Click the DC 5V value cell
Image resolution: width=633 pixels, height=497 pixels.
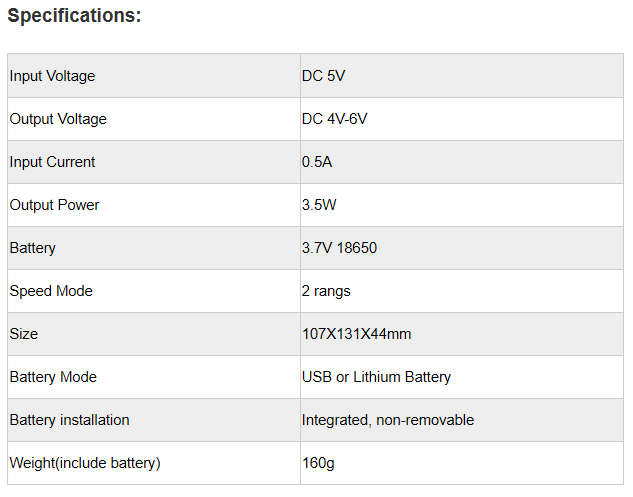[x=324, y=76]
